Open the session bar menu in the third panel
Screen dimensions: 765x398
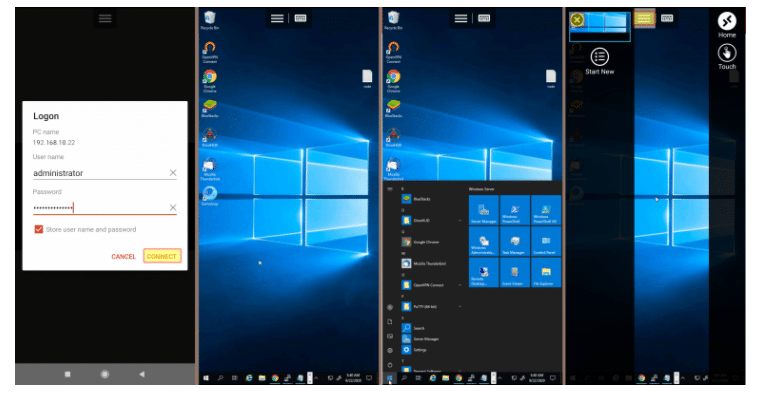click(x=461, y=19)
